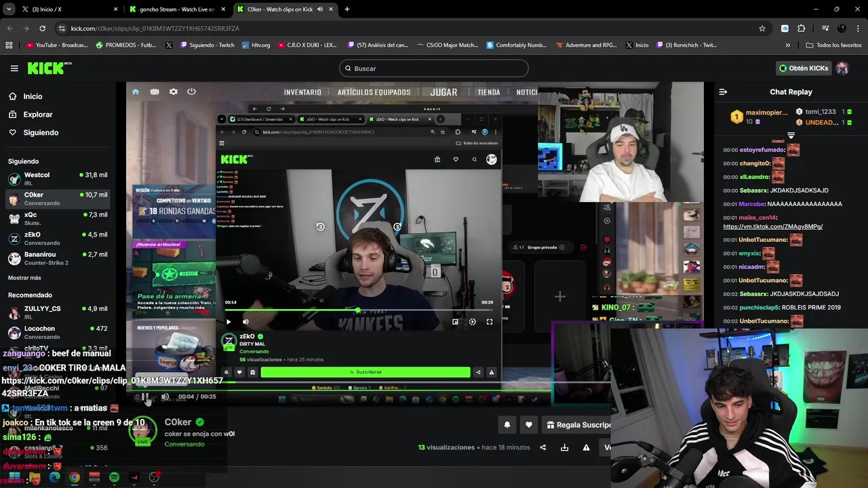Open Chrome's three-dot menu
Viewport: 868px width, 488px height.
point(858,28)
